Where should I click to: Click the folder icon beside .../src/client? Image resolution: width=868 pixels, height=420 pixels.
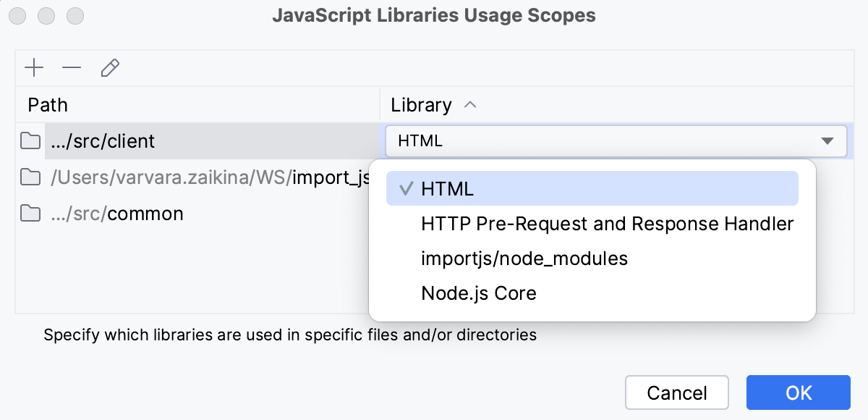pyautogui.click(x=30, y=141)
